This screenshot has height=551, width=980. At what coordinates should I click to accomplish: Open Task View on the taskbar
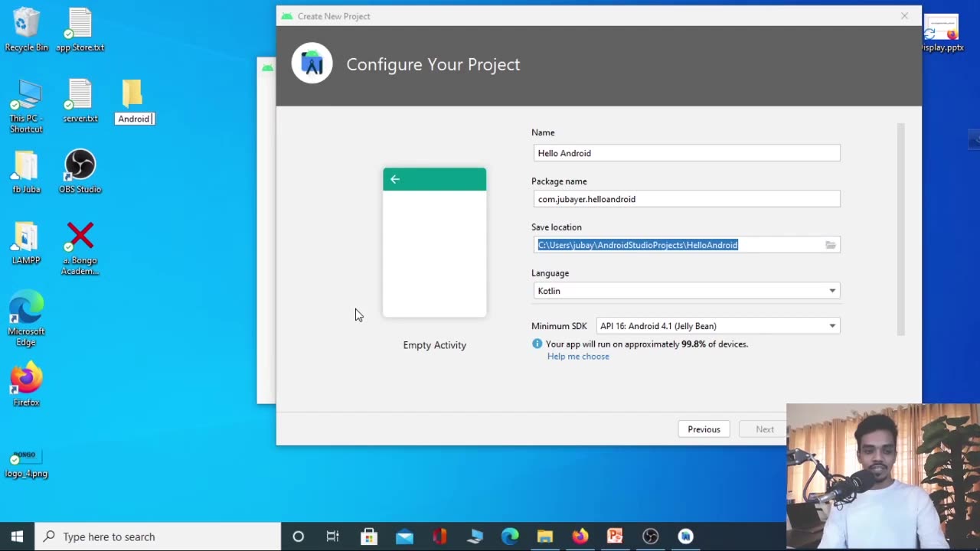pos(333,536)
